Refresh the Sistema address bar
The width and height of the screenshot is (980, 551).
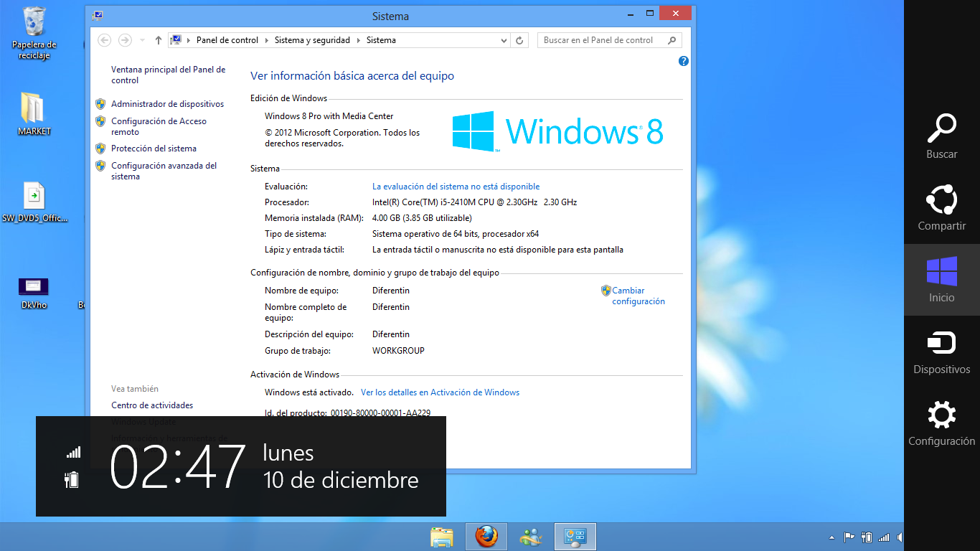pos(520,40)
